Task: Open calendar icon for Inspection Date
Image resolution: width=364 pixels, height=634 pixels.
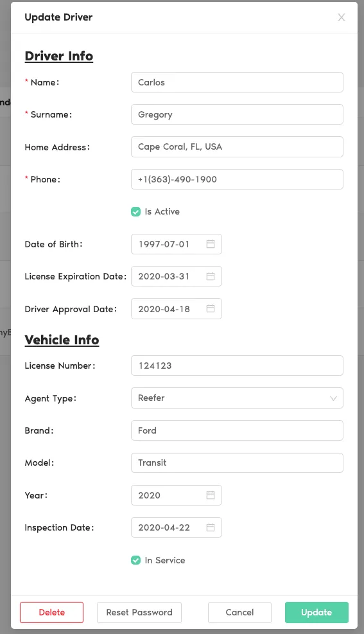Action: pos(211,527)
